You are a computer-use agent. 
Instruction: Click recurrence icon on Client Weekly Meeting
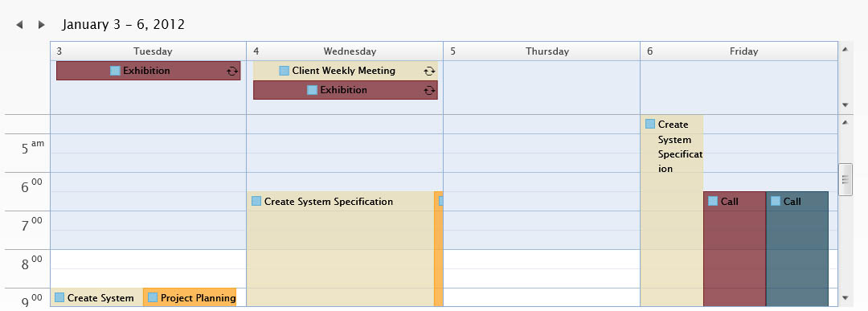[429, 71]
